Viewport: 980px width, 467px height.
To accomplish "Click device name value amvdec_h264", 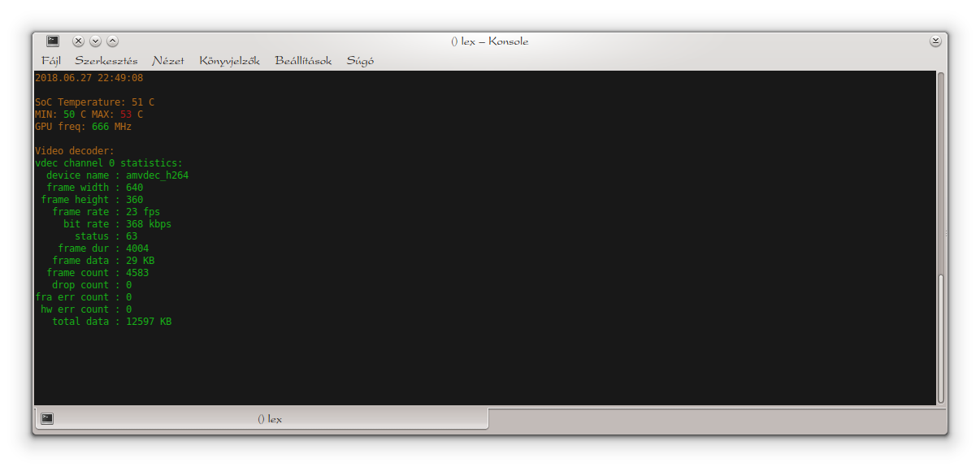I will click(x=158, y=175).
